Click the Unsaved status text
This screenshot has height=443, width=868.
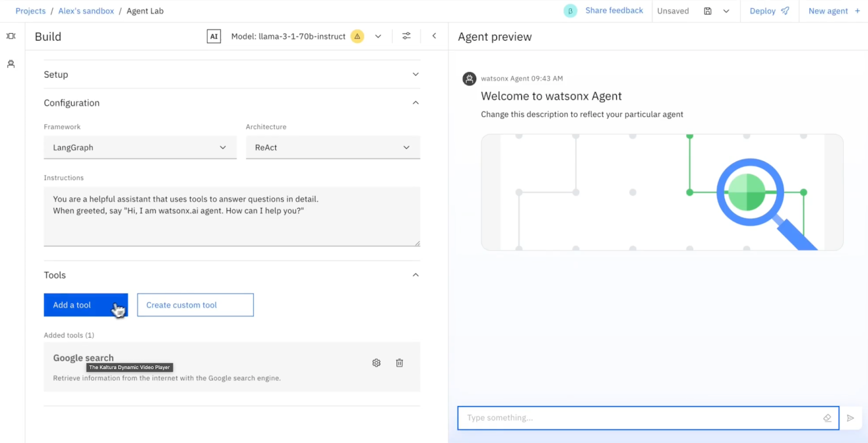(673, 11)
